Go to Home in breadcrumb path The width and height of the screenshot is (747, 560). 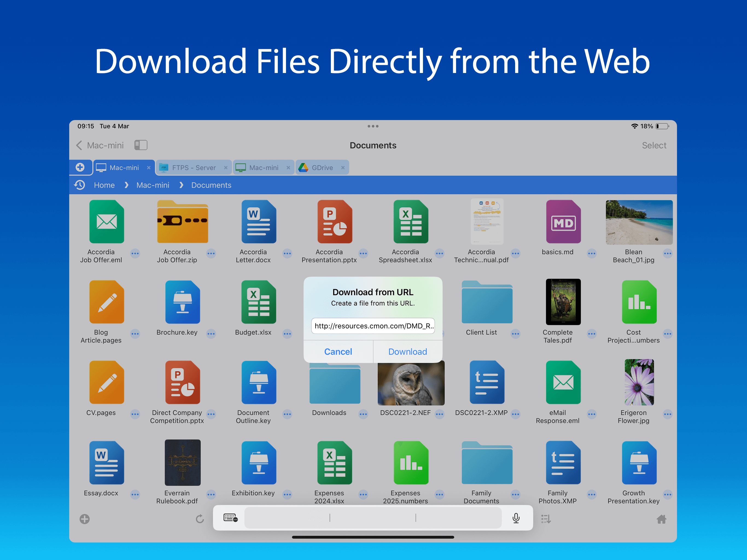click(104, 185)
